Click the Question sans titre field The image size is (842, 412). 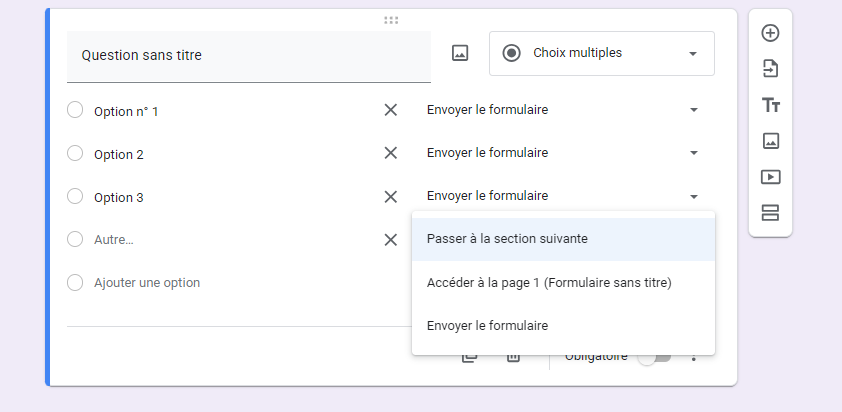249,56
